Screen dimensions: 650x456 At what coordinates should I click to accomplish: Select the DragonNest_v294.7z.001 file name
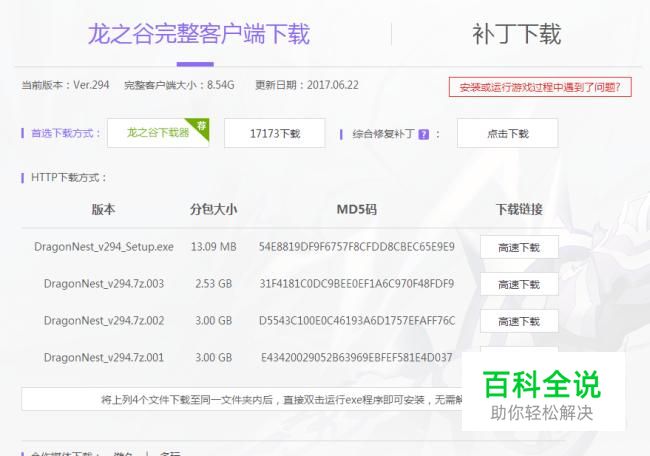click(x=104, y=358)
